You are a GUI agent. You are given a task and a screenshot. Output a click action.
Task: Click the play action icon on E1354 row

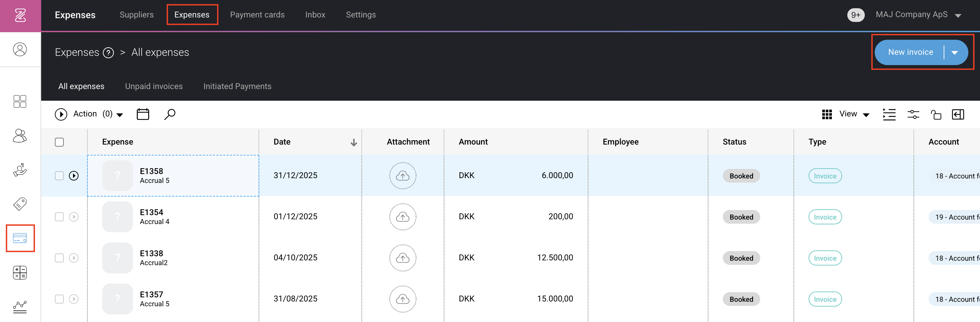click(74, 217)
